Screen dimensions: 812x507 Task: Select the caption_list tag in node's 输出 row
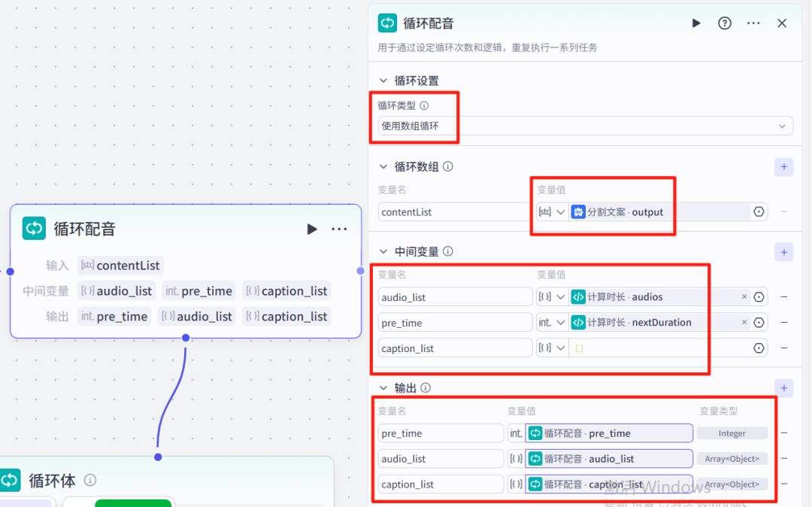[x=286, y=317]
